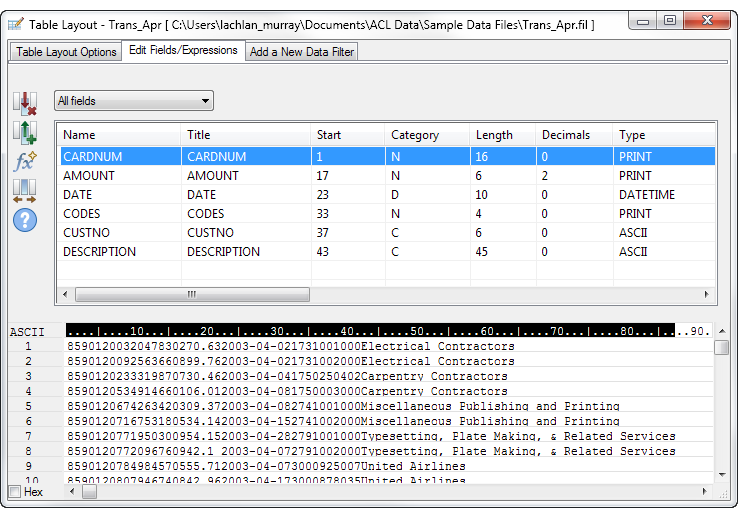Click the Define Overlapping Fields column-arrows icon
The width and height of the screenshot is (738, 508).
point(24,191)
